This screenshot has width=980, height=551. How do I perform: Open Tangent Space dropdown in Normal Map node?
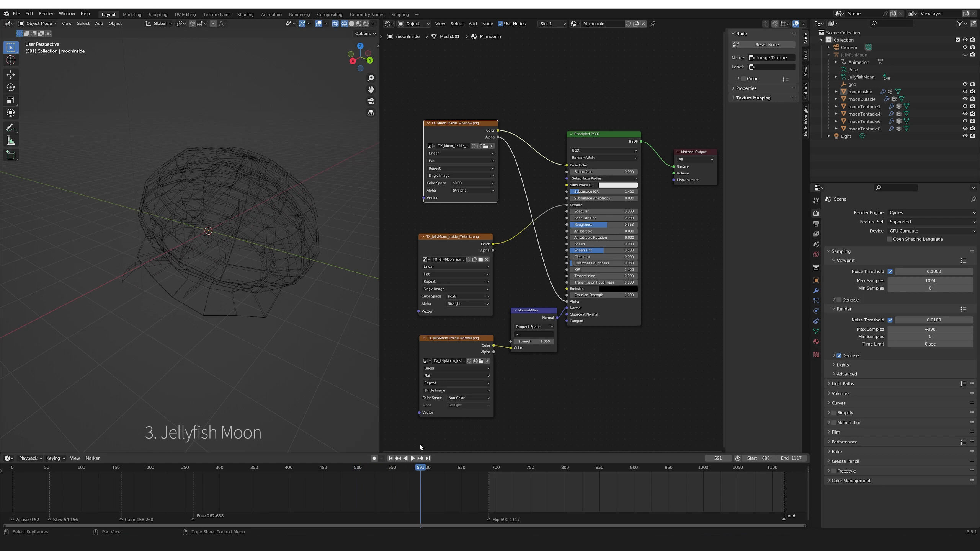click(534, 327)
